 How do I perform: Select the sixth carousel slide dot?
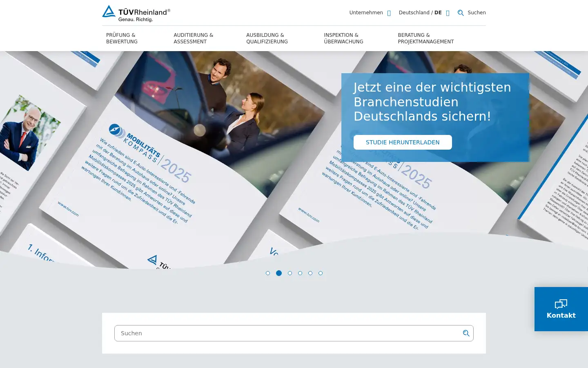tap(321, 273)
